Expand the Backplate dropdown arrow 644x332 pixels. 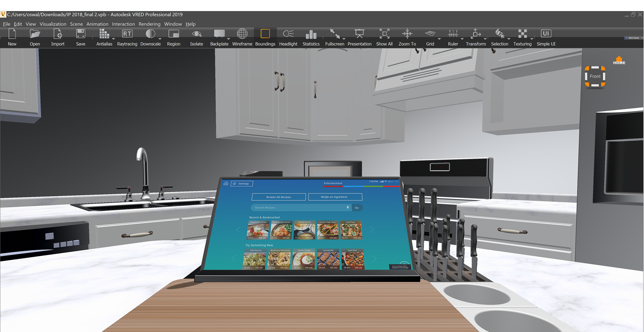coord(228,39)
